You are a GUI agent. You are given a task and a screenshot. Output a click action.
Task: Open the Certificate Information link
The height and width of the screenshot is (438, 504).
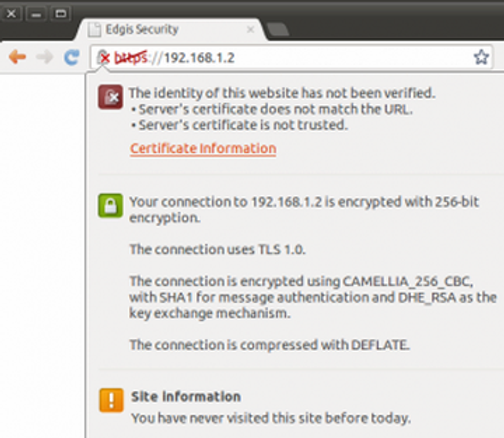coord(203,148)
